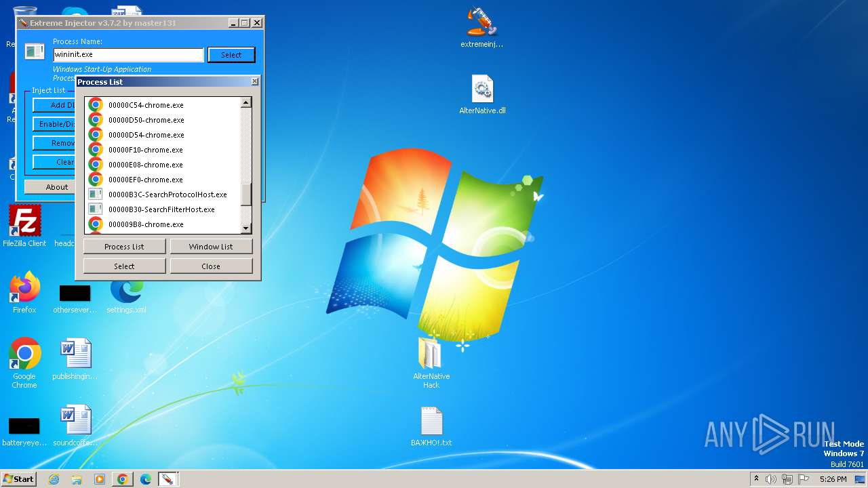The image size is (868, 488).
Task: Open the AlterNative Hack folder icon
Action: point(431,363)
